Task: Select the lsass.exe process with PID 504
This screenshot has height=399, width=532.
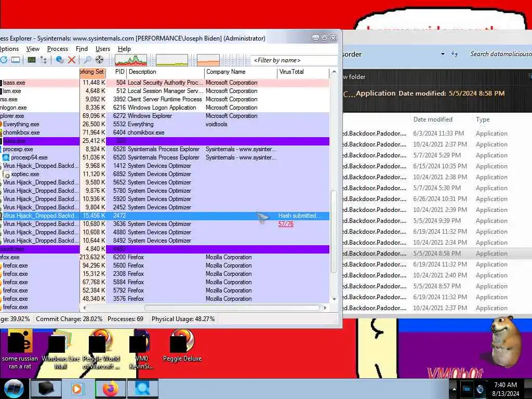Action: 165,83
